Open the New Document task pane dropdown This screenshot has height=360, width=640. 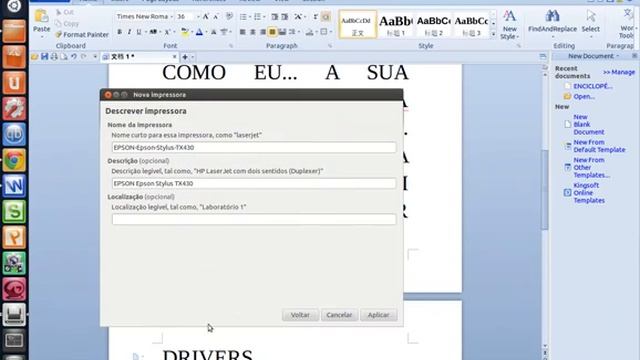618,56
